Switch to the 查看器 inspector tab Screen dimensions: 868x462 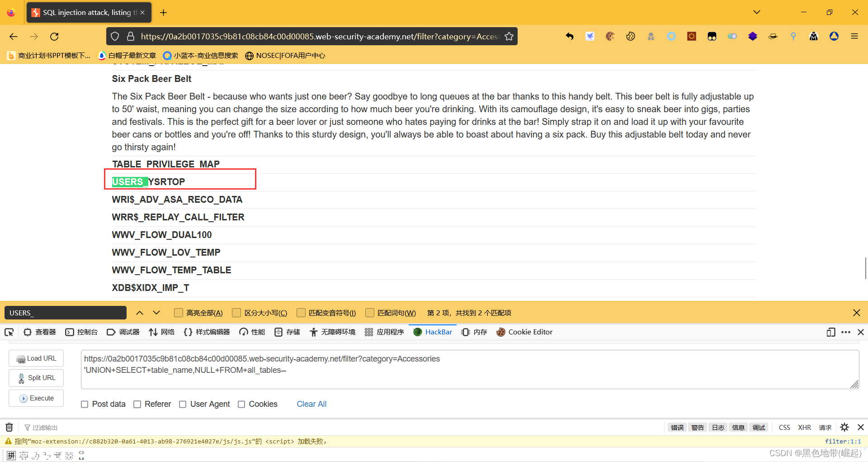[x=40, y=332]
